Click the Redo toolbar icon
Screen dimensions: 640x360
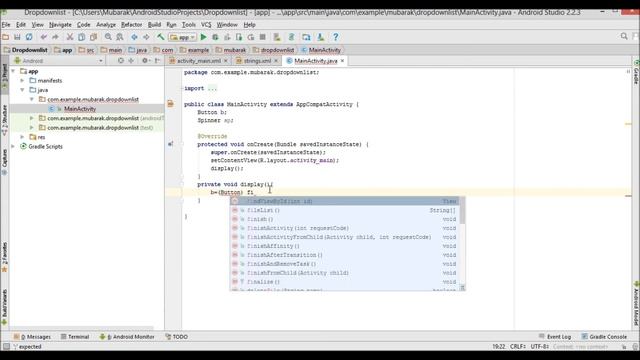[x=55, y=37]
